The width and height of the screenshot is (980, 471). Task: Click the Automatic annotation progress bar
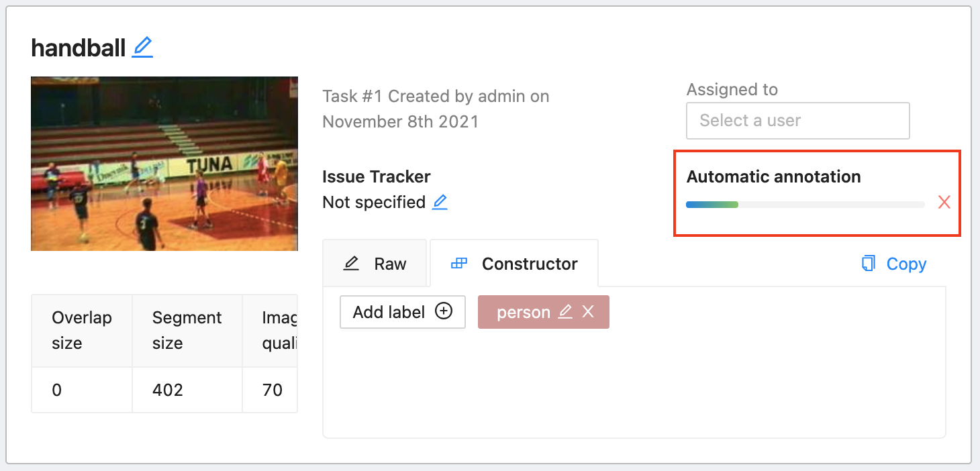tap(805, 205)
